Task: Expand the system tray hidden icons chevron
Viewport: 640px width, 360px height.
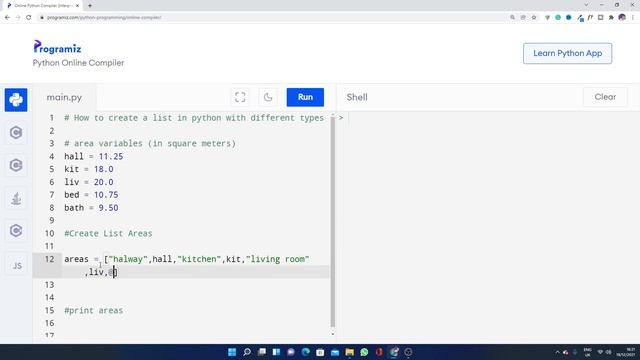Action: pos(557,352)
